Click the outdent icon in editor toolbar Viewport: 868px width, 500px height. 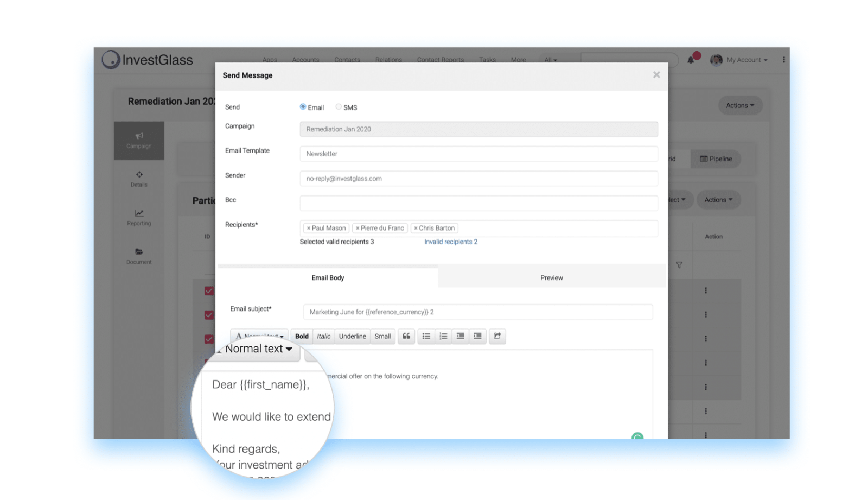[461, 337]
